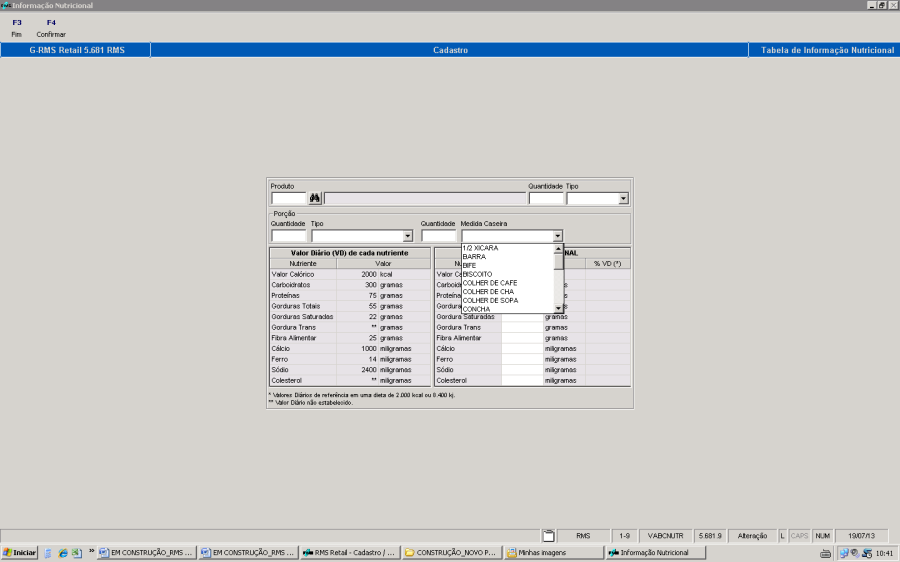Click Tabela de Informação Nutricional header label

[x=827, y=50]
